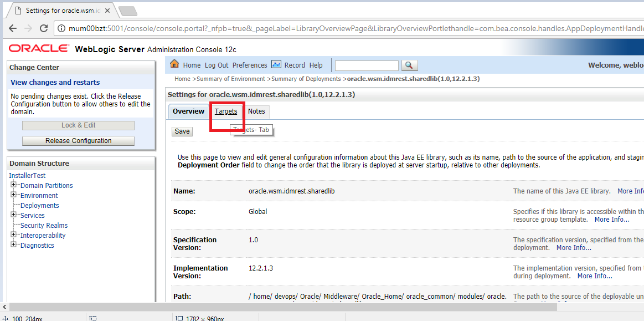This screenshot has width=644, height=321.
Task: Click the Save button
Action: [182, 131]
